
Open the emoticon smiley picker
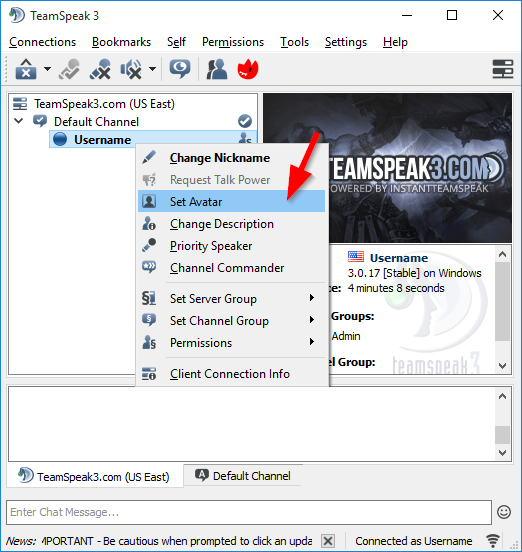pos(504,512)
